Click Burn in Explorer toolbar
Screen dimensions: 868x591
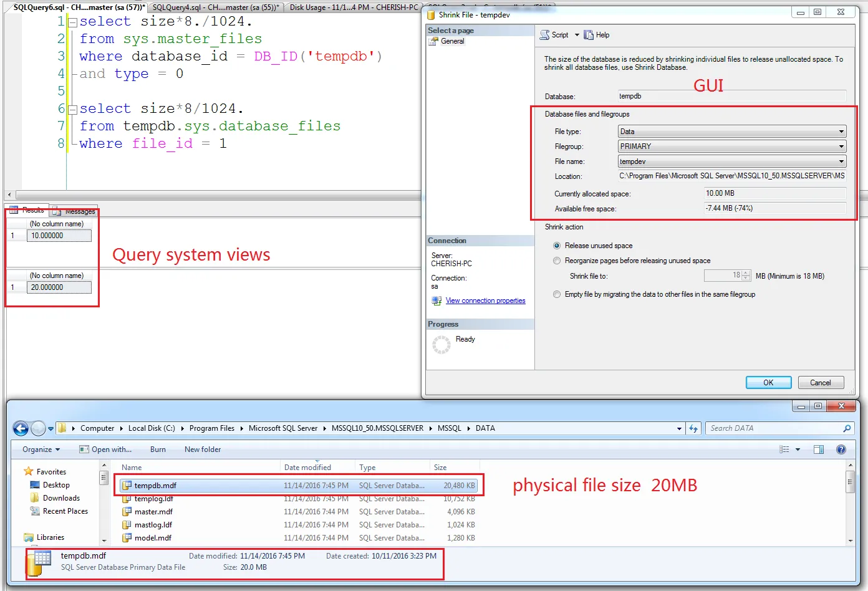(158, 449)
